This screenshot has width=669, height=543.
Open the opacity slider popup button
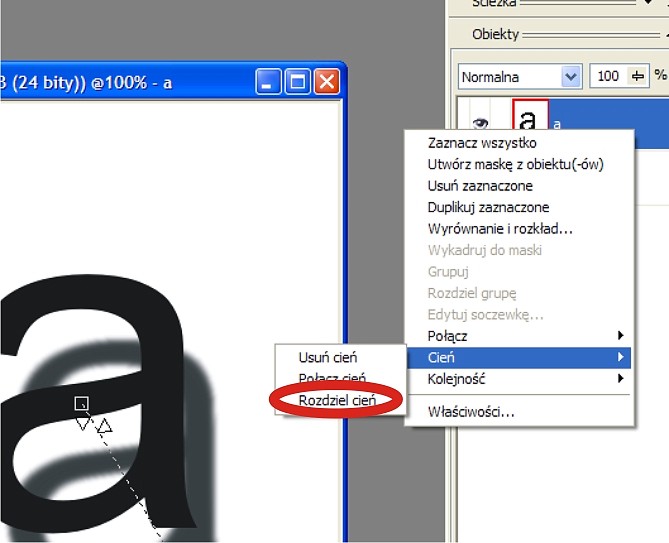(637, 77)
